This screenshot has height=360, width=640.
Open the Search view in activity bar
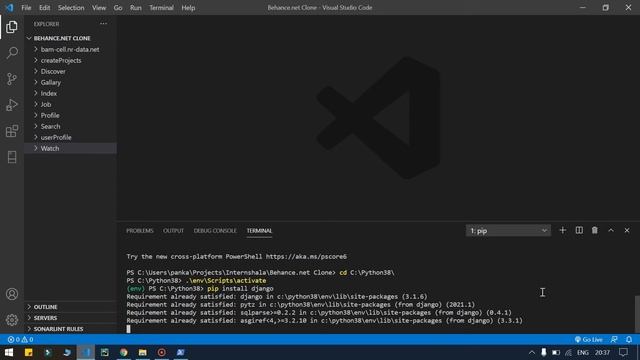click(x=12, y=53)
